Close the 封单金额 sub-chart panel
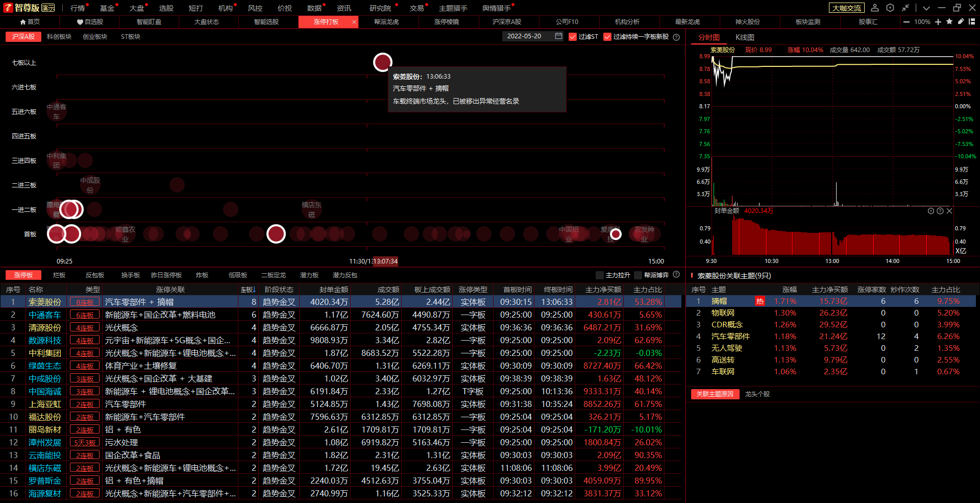Screen dimensions: 980x503 point(949,211)
